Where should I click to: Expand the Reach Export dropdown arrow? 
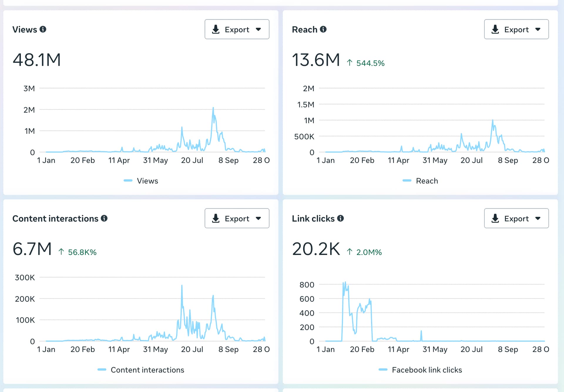(x=538, y=29)
